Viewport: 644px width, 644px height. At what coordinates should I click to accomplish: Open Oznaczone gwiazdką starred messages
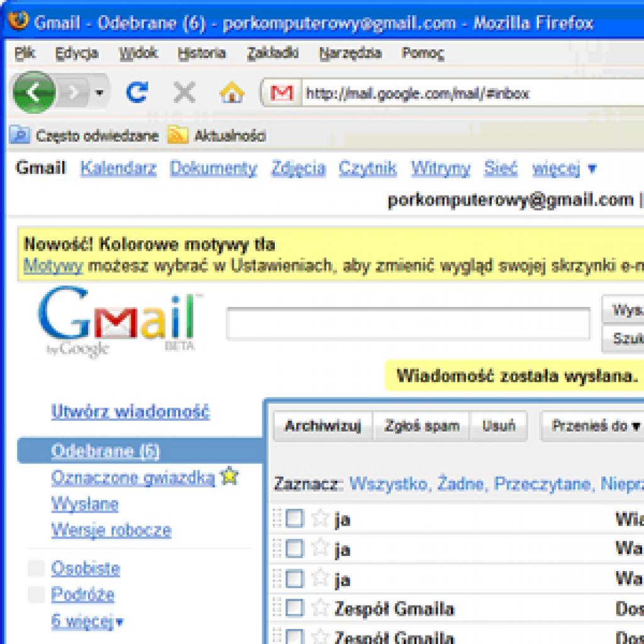(x=133, y=478)
